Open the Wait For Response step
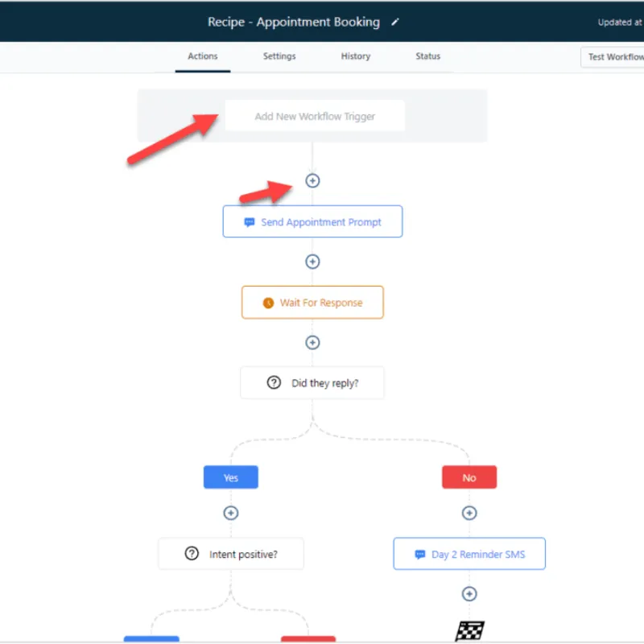Image resolution: width=644 pixels, height=644 pixels. click(312, 303)
